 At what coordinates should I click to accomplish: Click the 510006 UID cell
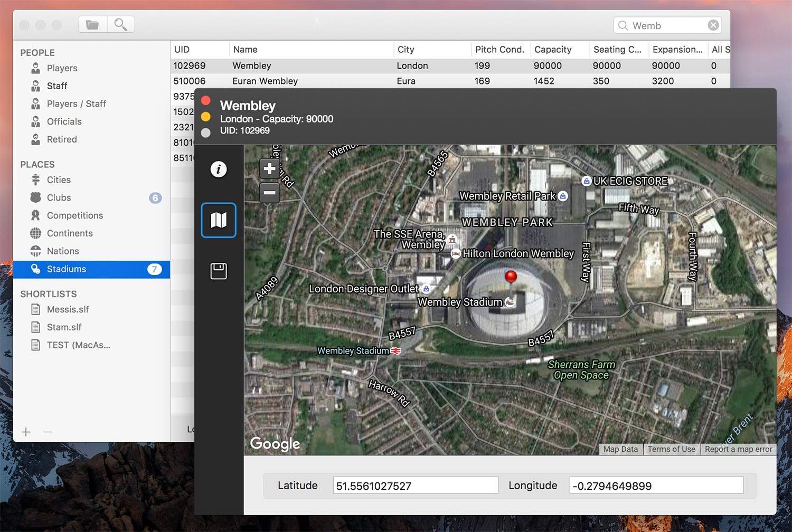pyautogui.click(x=190, y=81)
